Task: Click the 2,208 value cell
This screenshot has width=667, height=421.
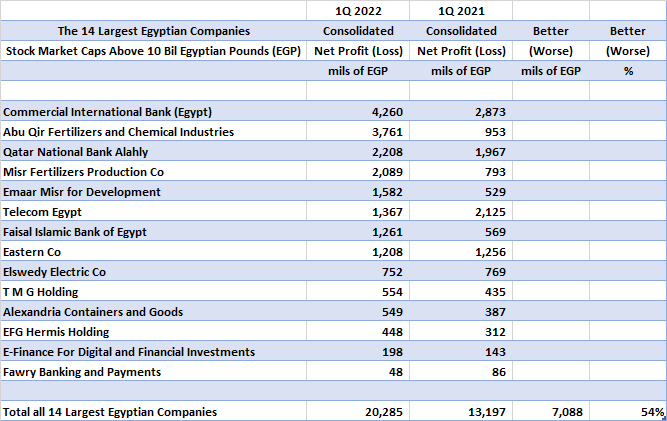Action: pyautogui.click(x=358, y=151)
